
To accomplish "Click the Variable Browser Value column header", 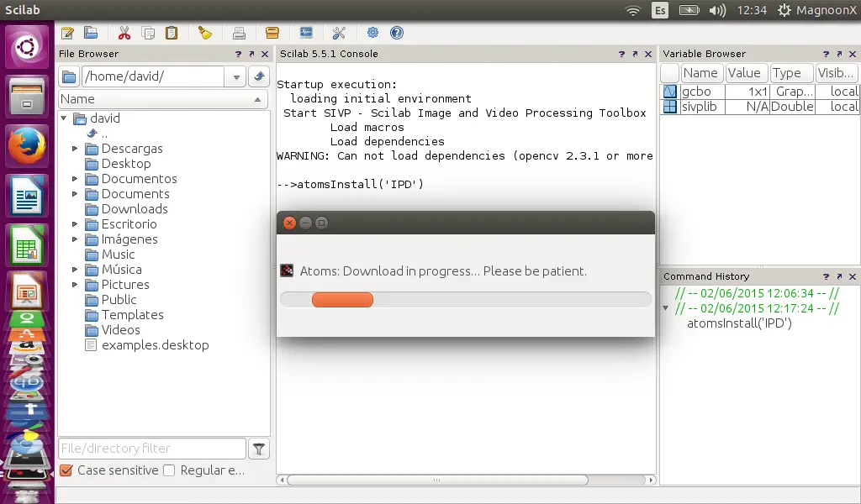I will coord(746,73).
